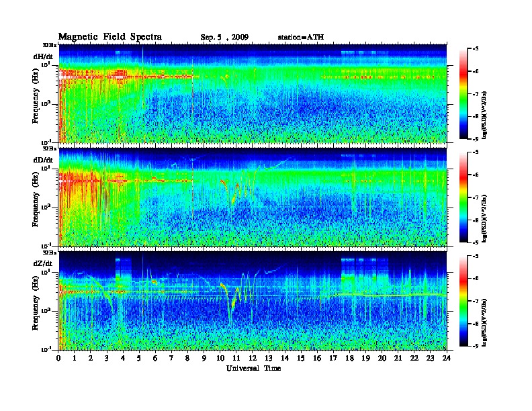Image resolution: width=532 pixels, height=411 pixels.
Task: Click hour tick label 0 on time axis
Action: tap(58, 358)
